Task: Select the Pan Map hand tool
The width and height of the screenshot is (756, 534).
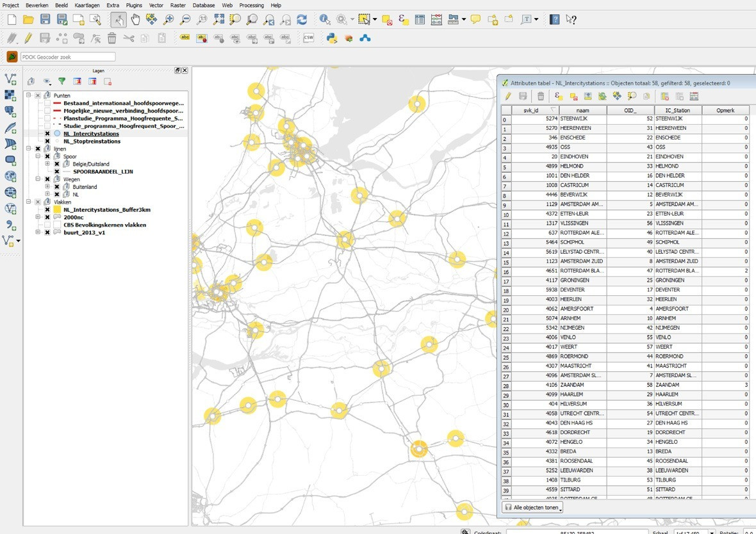Action: [135, 20]
